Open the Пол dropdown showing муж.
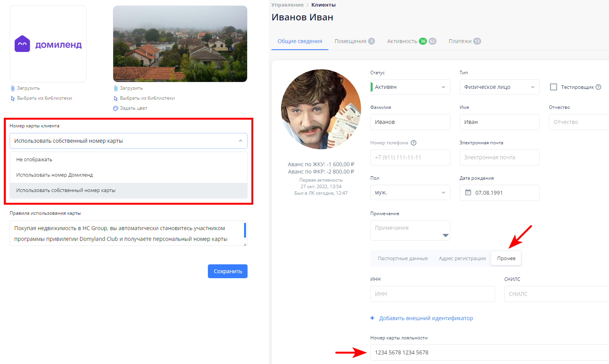 [x=410, y=192]
